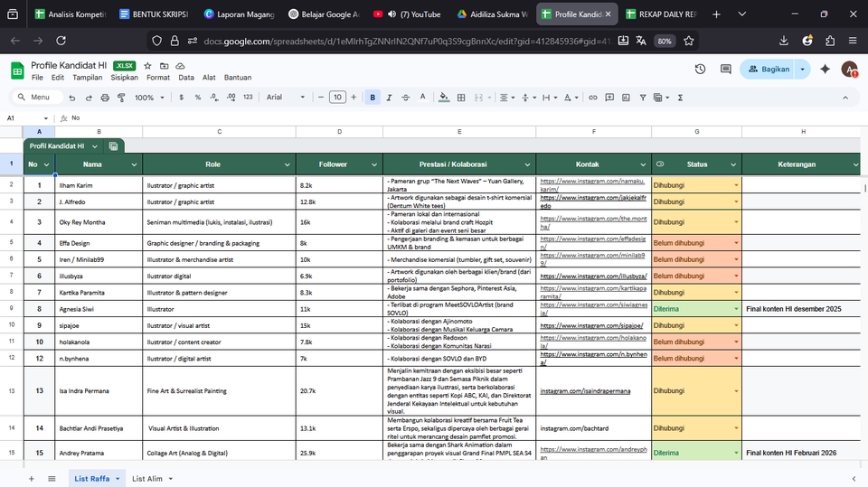Viewport: 868px width, 487px height.
Task: Switch to YouTube browser tab
Action: [x=408, y=14]
